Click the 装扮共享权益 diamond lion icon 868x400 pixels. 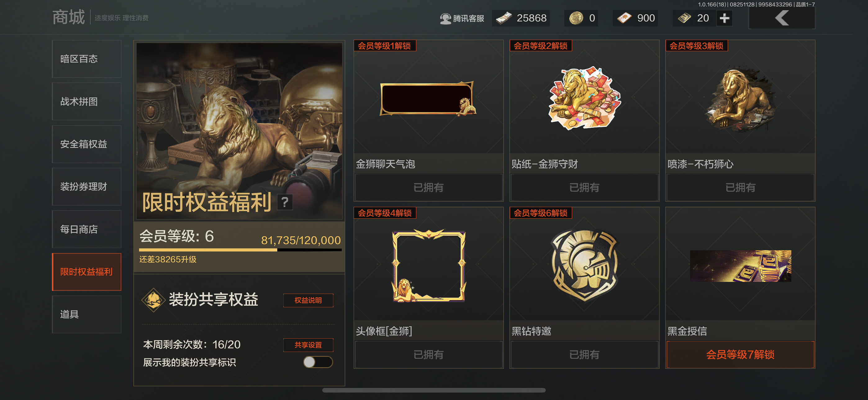(153, 300)
